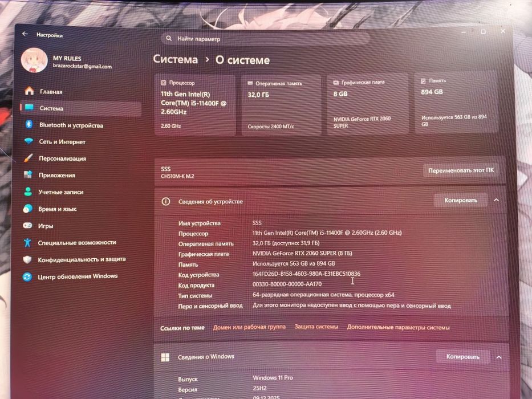Screen dimensions: 532x399
Task: Click the Найти параметр search field
Action: [x=265, y=39]
